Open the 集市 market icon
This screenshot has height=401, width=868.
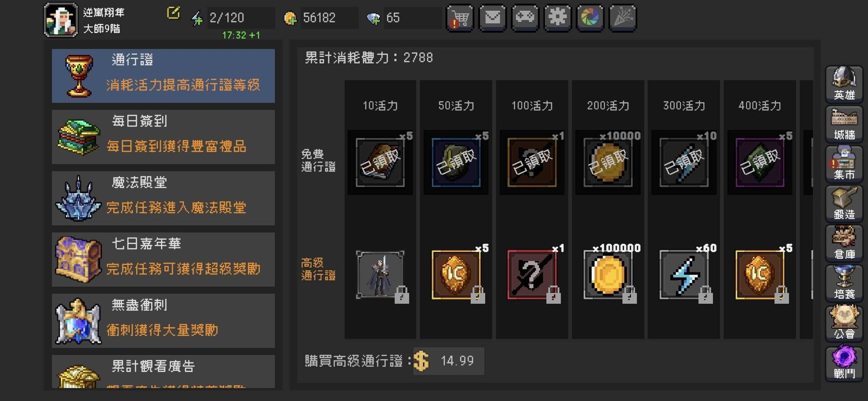point(844,164)
